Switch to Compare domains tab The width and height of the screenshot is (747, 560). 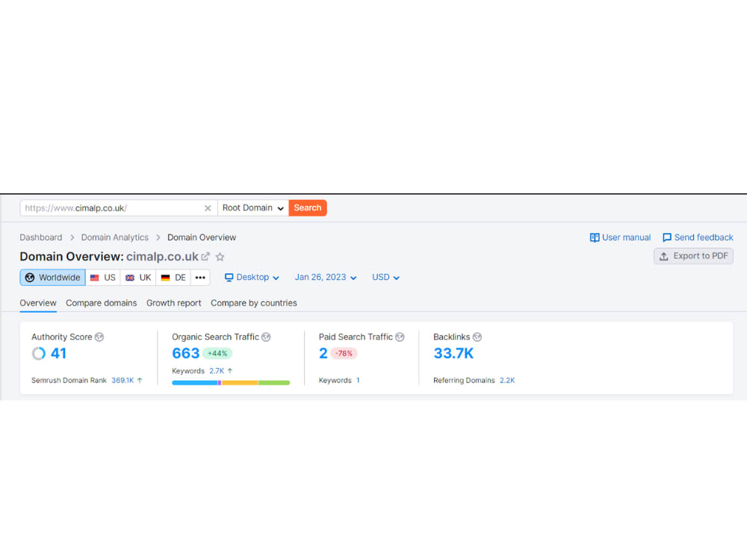102,303
